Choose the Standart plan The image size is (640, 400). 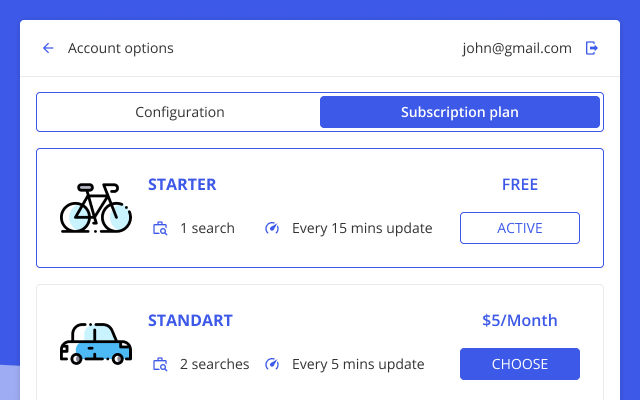520,364
